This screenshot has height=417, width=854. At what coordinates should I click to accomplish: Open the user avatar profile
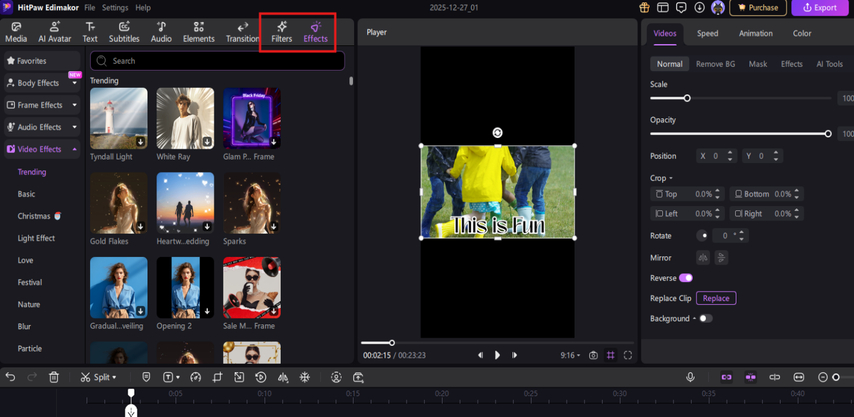click(718, 8)
